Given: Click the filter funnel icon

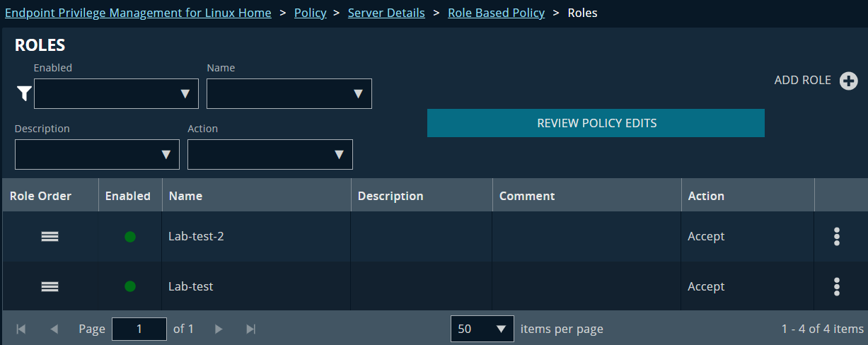Looking at the screenshot, I should pos(24,93).
